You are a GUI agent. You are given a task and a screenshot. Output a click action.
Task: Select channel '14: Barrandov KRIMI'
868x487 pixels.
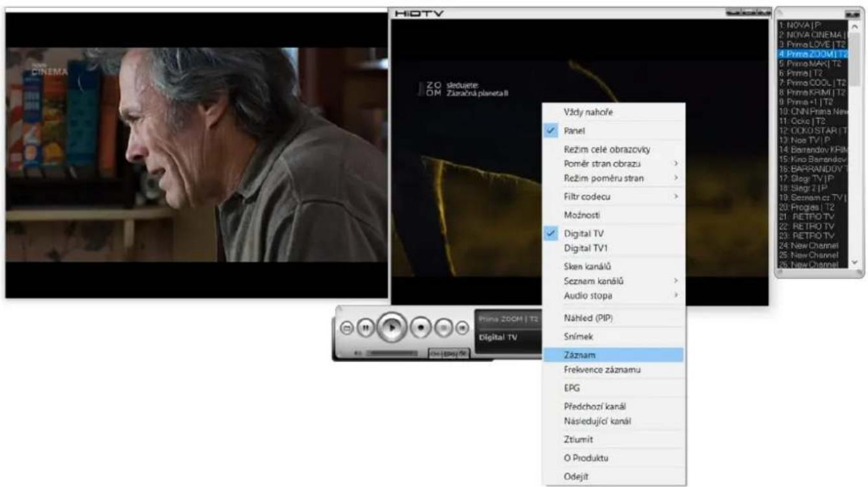814,149
